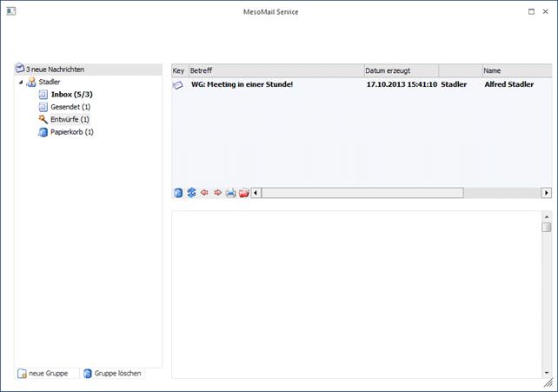Sort by 'Datum erzeugt' column header
Image resolution: width=558 pixels, height=392 pixels.
(x=400, y=70)
